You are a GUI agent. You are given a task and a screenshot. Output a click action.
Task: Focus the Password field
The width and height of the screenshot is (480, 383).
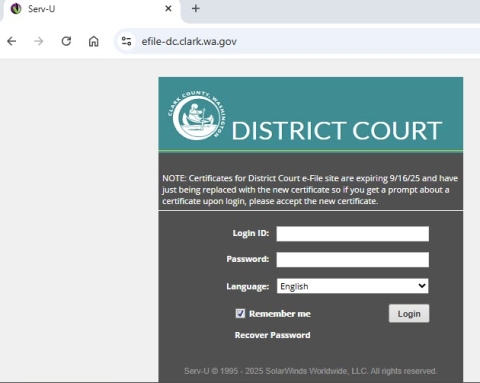(353, 260)
